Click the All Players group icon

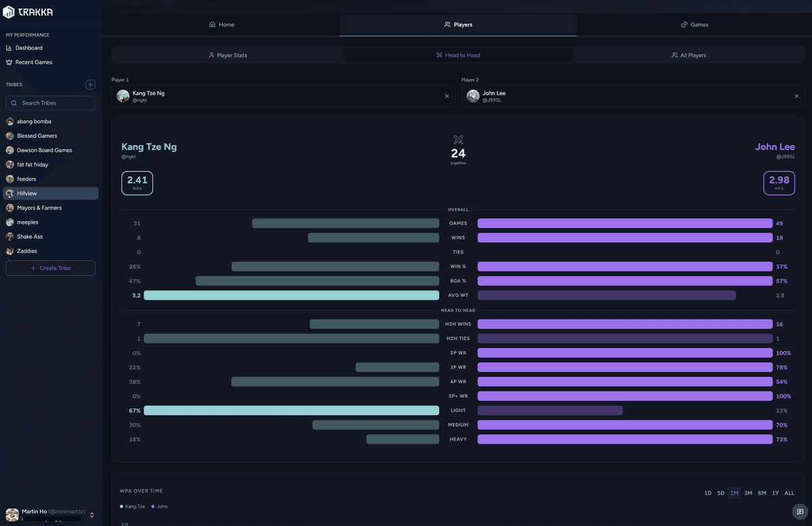coord(675,55)
